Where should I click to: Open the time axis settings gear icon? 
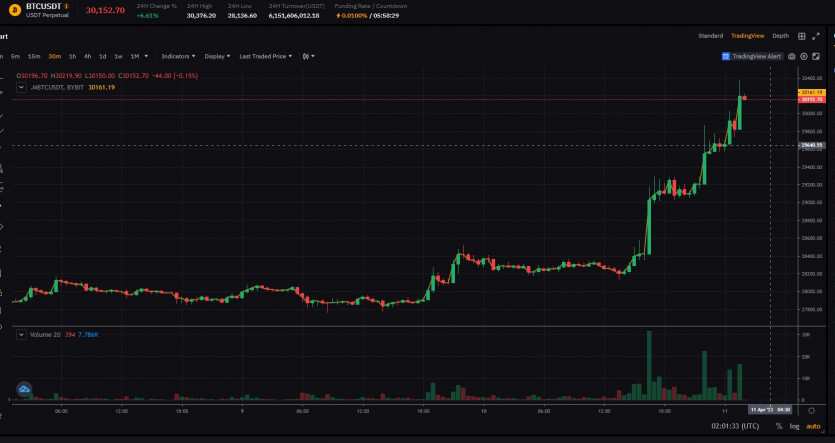812,411
